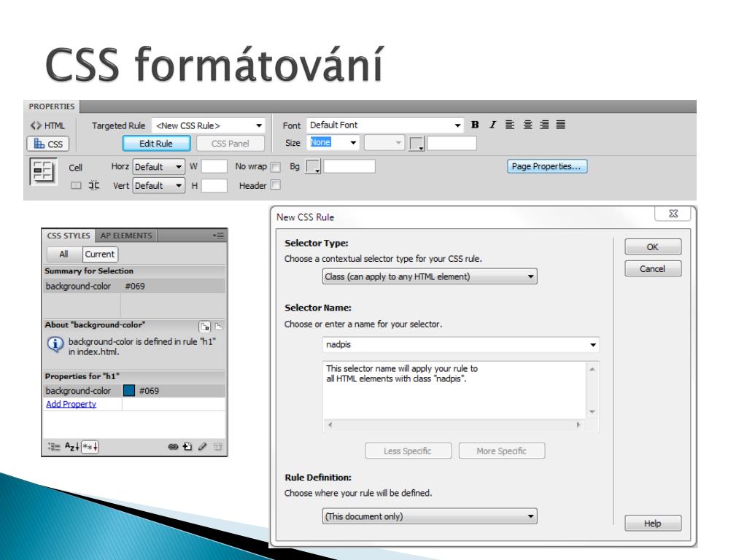Click the description box scroll up arrow
Screen dimensions: 747x560
click(592, 369)
